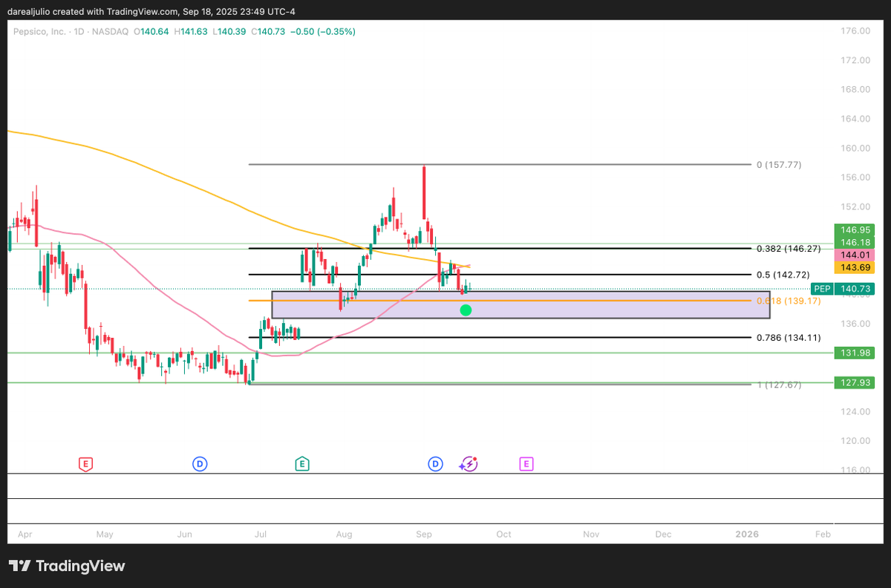Click the NASDAQ exchange label
Viewport: 891px width, 588px height.
[109, 31]
